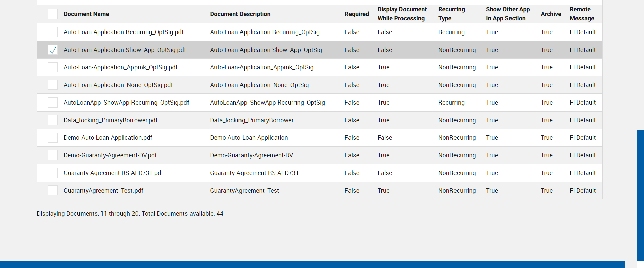Click the Data_locking_PrimaryBorrower.pdf document name
The width and height of the screenshot is (644, 268).
[110, 120]
